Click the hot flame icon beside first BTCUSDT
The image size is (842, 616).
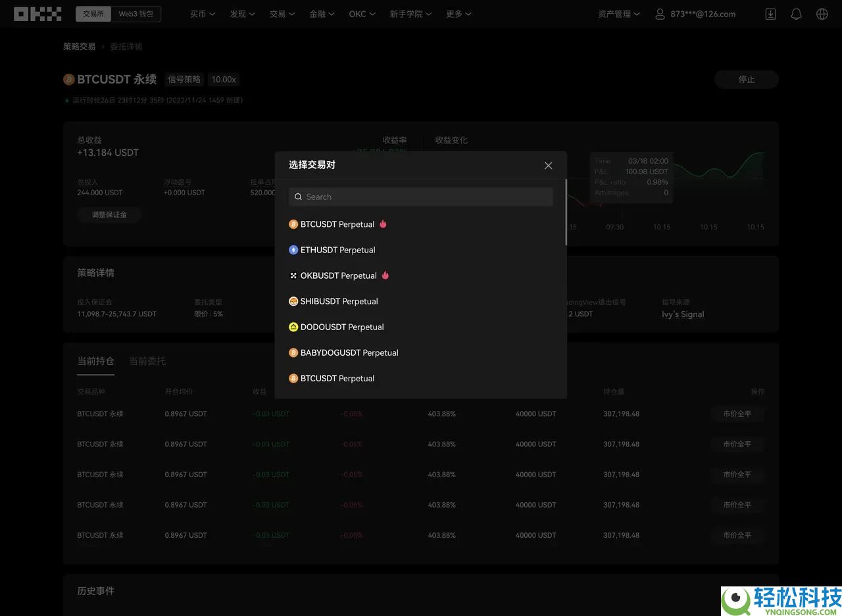click(383, 224)
